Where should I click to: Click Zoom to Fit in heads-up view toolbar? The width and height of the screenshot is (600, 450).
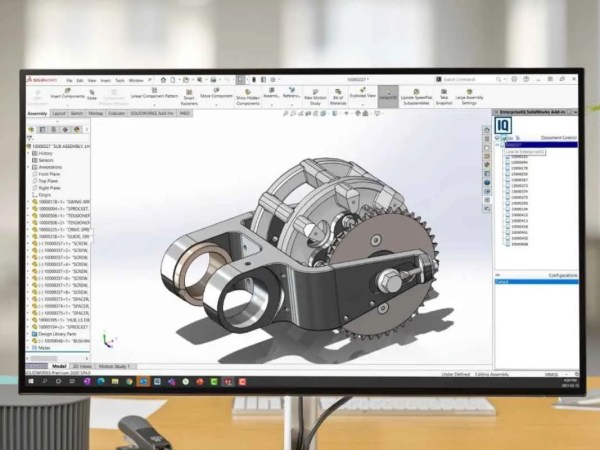coord(285,114)
